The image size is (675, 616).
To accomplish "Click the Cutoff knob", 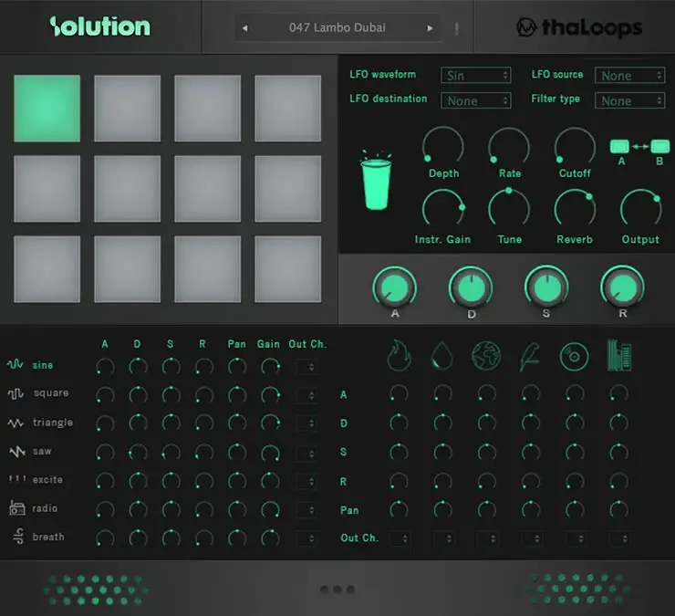I will click(575, 147).
